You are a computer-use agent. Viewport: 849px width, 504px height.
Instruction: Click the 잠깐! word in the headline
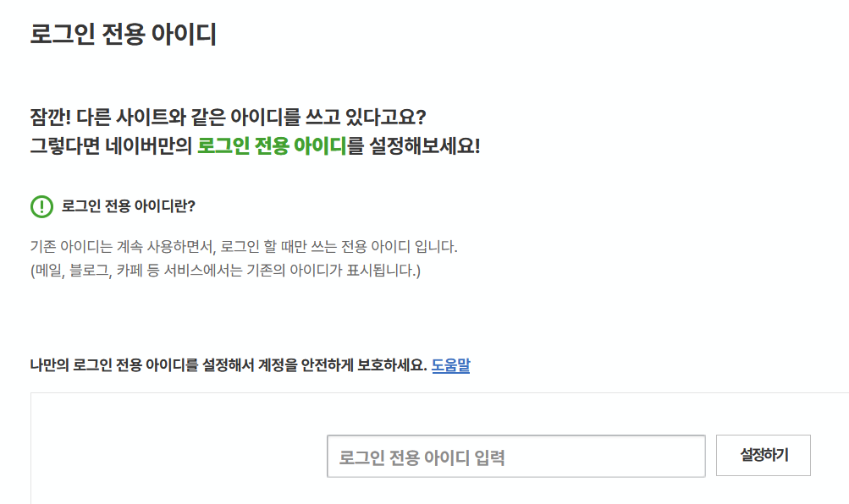50,115
